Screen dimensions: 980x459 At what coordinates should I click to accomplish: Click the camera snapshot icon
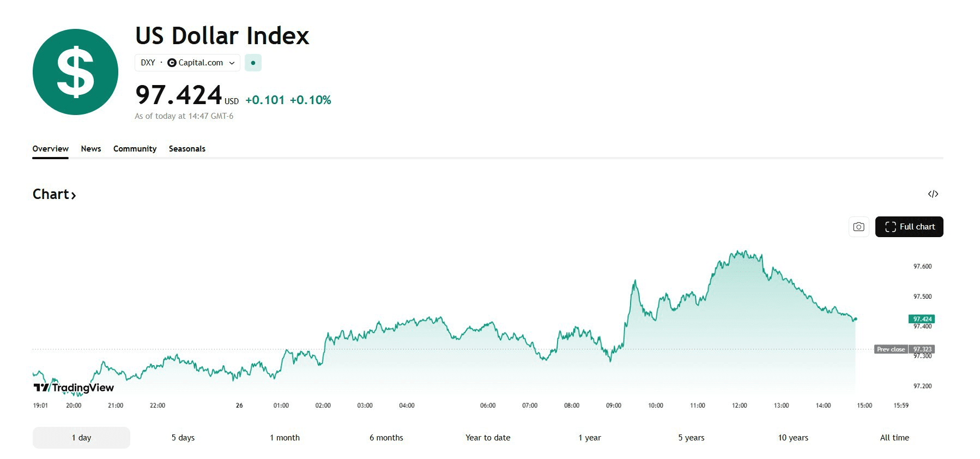[858, 227]
